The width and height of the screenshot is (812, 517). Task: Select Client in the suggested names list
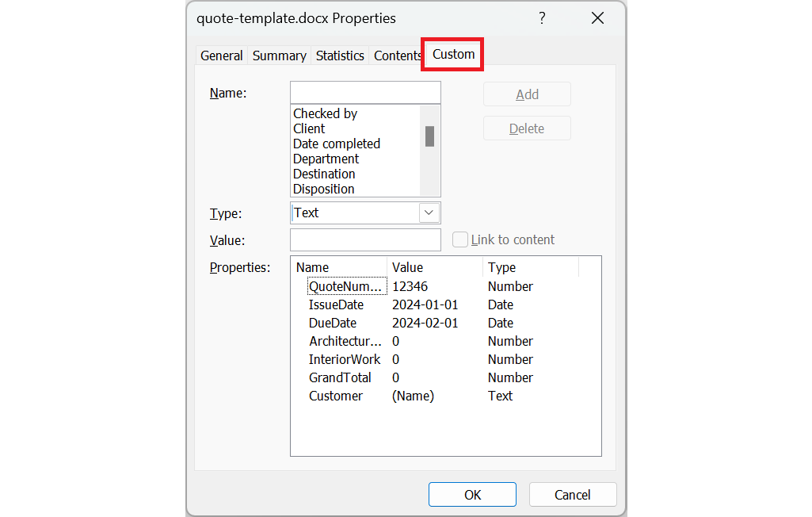pos(309,128)
